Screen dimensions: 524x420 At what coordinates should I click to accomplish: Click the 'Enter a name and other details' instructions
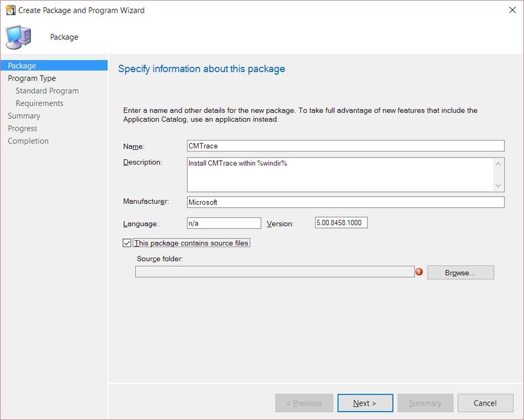pos(300,115)
